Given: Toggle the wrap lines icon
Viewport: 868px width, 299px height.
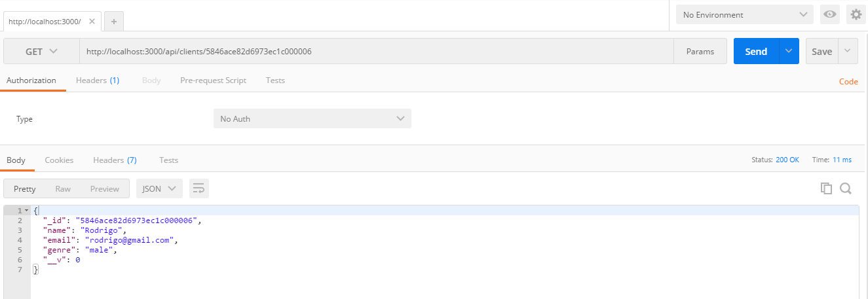Looking at the screenshot, I should click(199, 188).
